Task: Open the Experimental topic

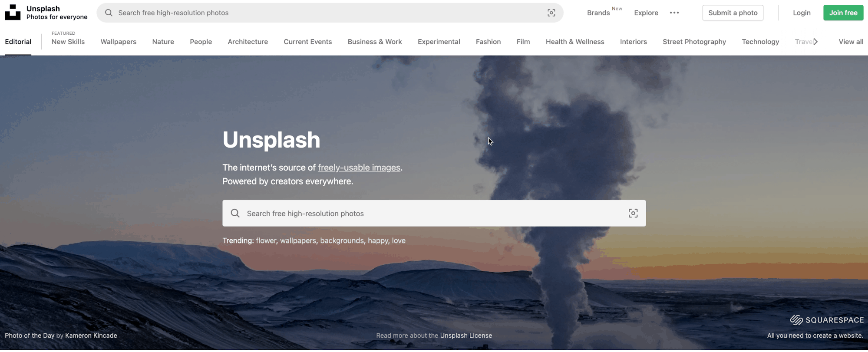Action: pyautogui.click(x=439, y=42)
